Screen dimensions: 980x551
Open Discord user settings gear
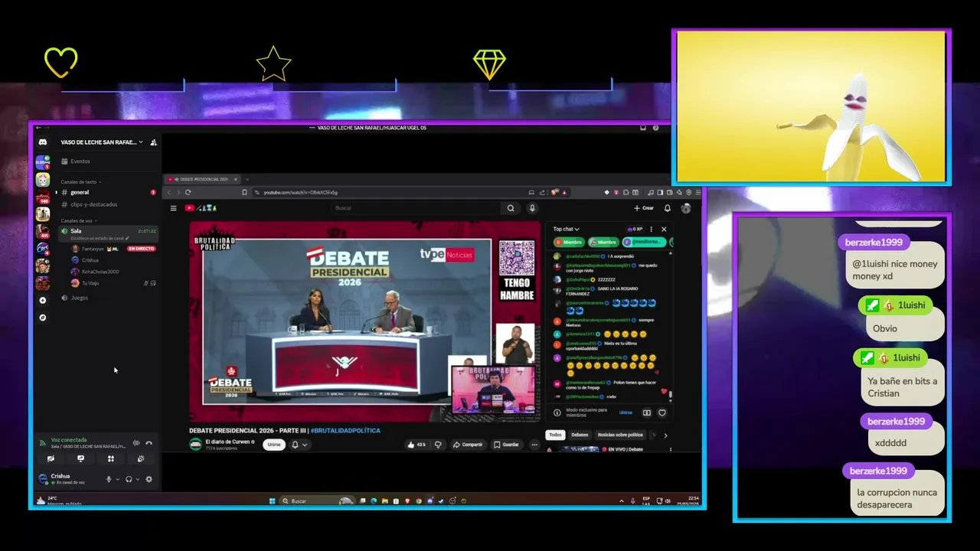point(149,479)
